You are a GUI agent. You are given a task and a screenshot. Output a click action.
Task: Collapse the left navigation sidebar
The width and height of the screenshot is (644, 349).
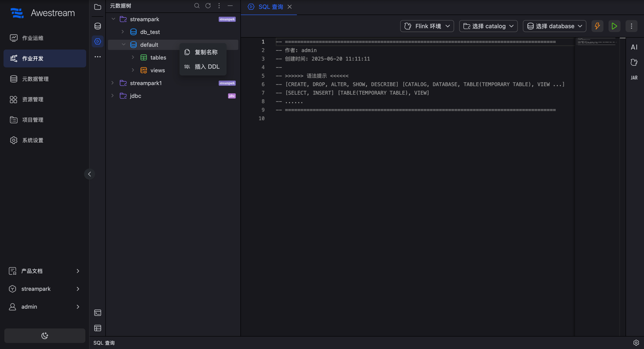[90, 174]
